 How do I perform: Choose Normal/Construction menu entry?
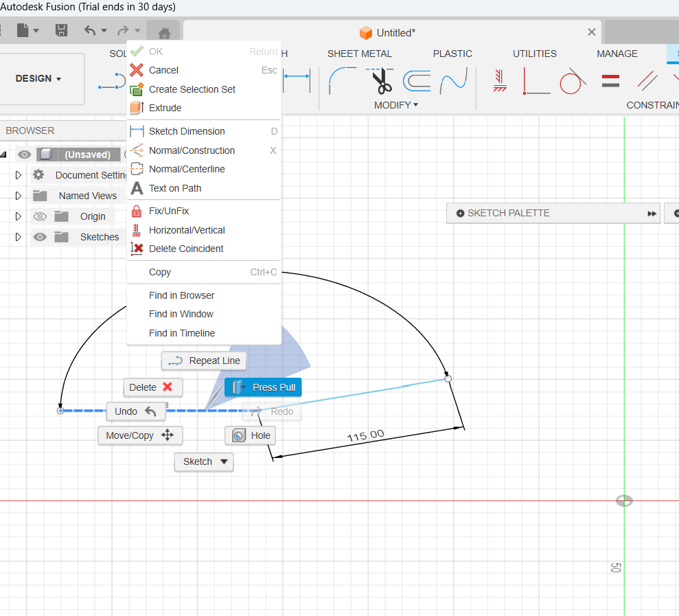[203, 150]
